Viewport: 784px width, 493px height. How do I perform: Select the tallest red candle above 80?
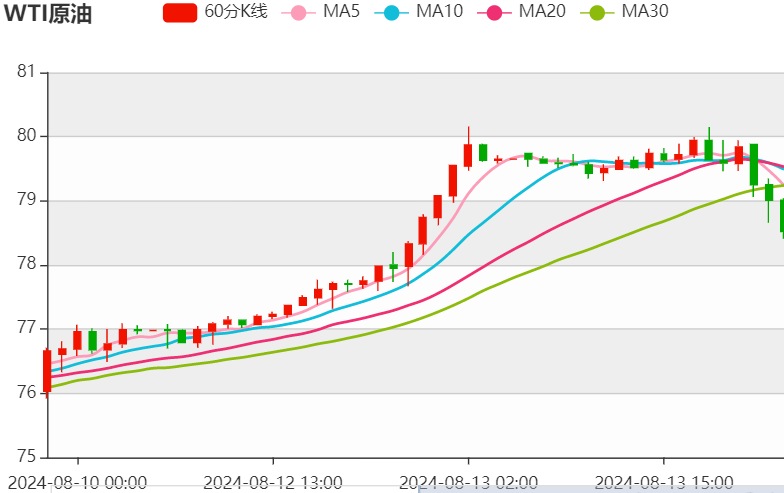[x=468, y=155]
